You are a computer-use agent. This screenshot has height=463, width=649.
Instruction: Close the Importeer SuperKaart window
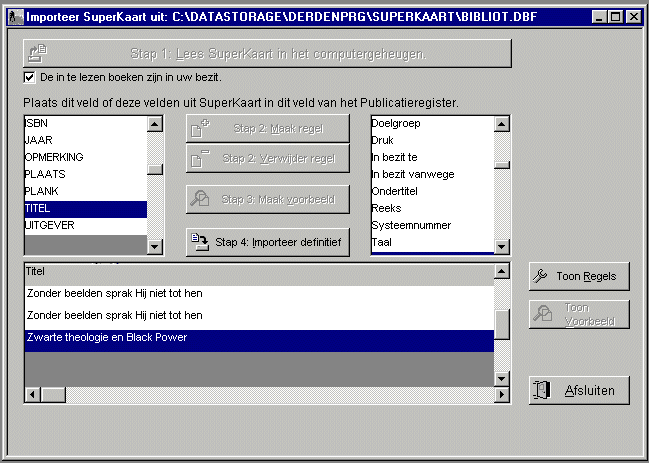click(634, 17)
